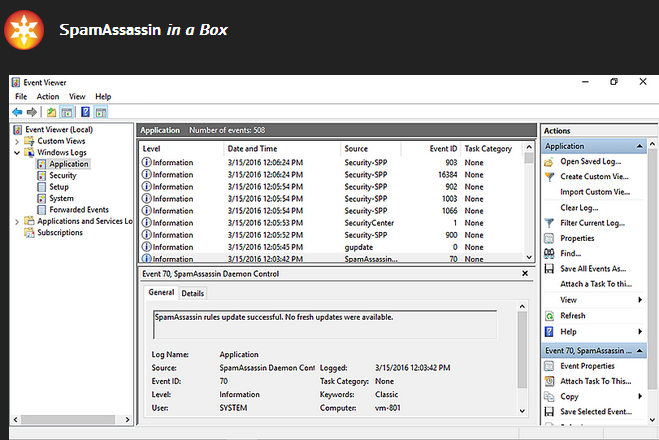Click console tree horizontal scroll right arrow

pyautogui.click(x=127, y=419)
